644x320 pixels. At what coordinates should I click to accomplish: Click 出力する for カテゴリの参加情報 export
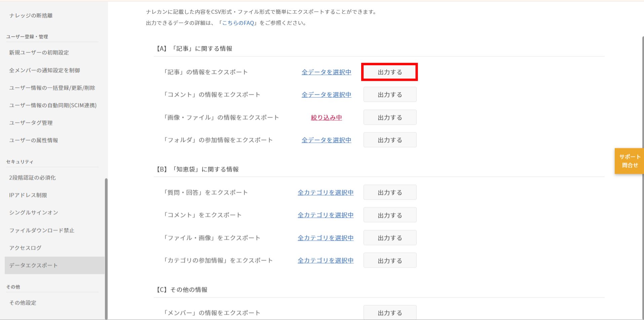click(390, 260)
